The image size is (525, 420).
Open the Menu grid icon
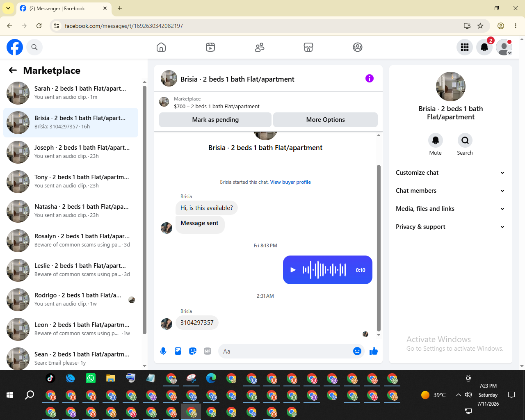coord(465,47)
